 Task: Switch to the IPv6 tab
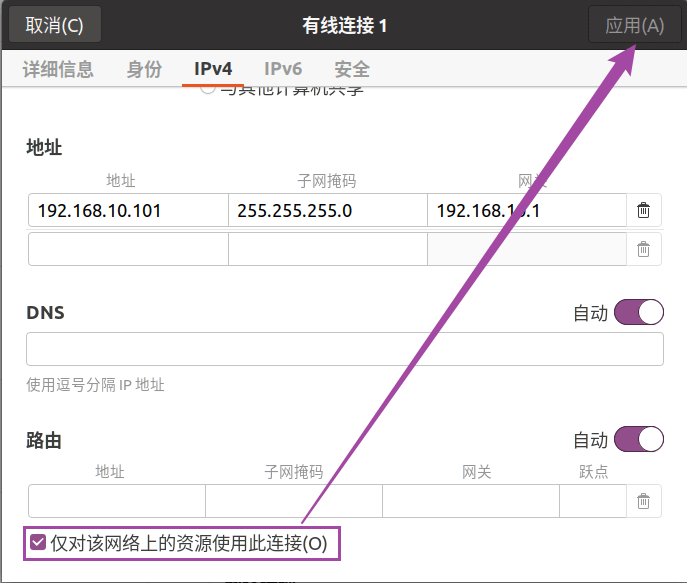tap(283, 69)
